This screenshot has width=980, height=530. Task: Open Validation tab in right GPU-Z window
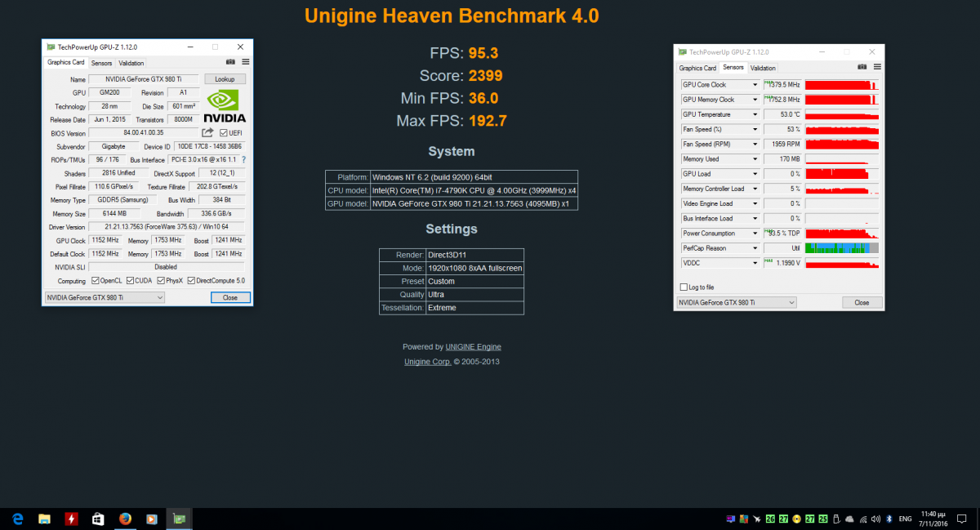pyautogui.click(x=763, y=69)
